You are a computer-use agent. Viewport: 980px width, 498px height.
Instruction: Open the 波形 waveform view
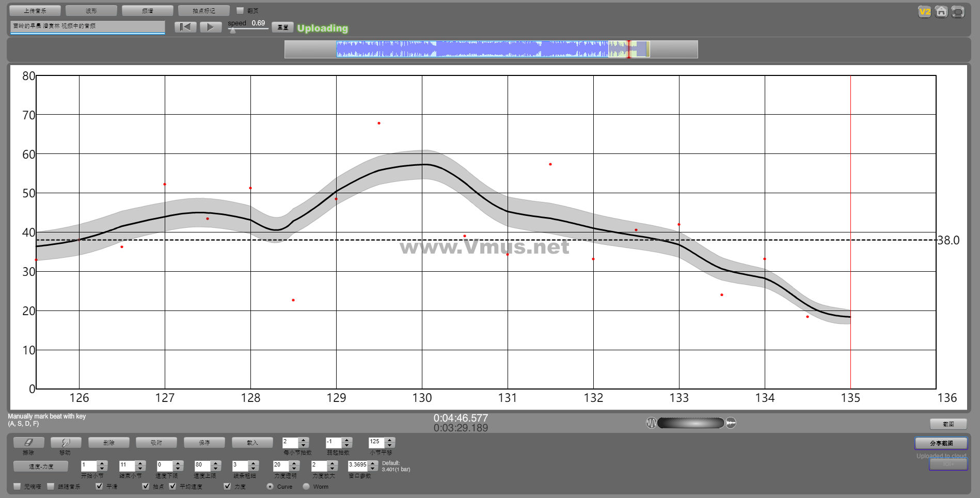(91, 11)
